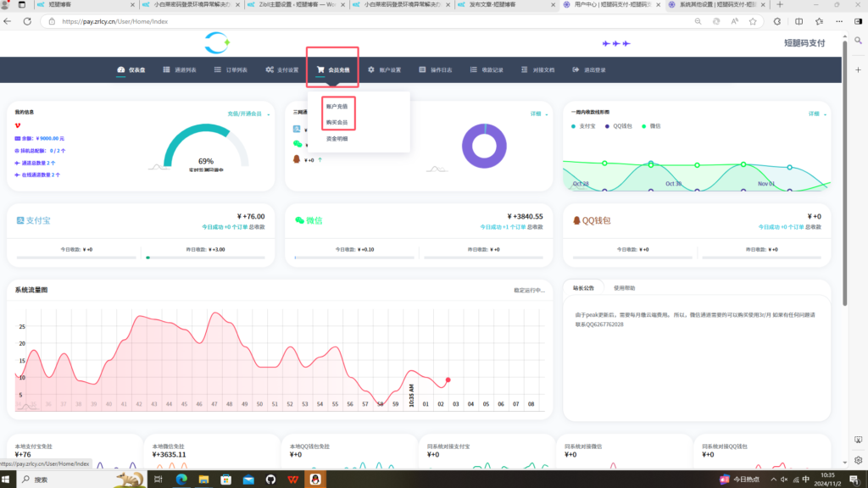
Task: Click 微信 今日收款 progress bar
Action: 354,258
